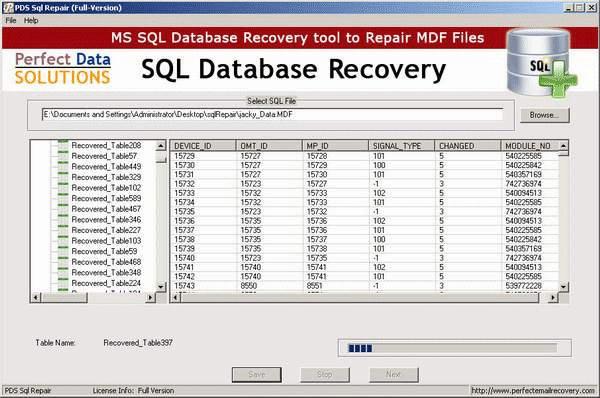Click the Next button

tap(393, 374)
